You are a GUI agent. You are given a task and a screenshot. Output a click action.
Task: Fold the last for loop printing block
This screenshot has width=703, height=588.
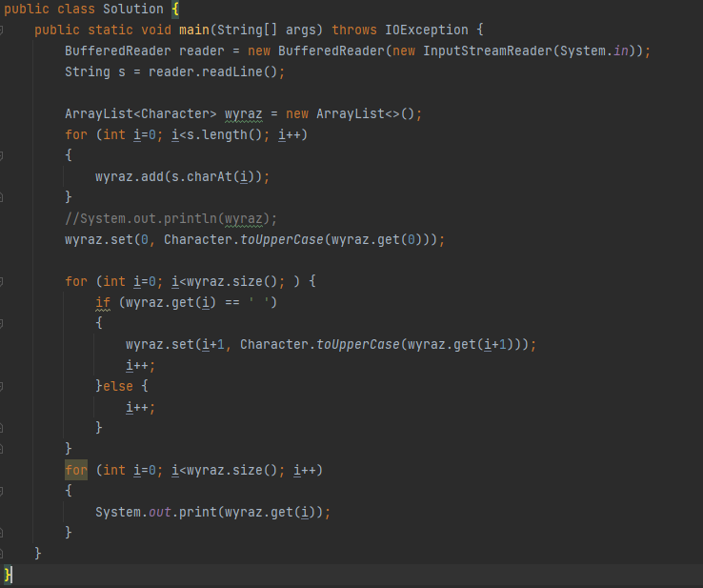point(4,491)
